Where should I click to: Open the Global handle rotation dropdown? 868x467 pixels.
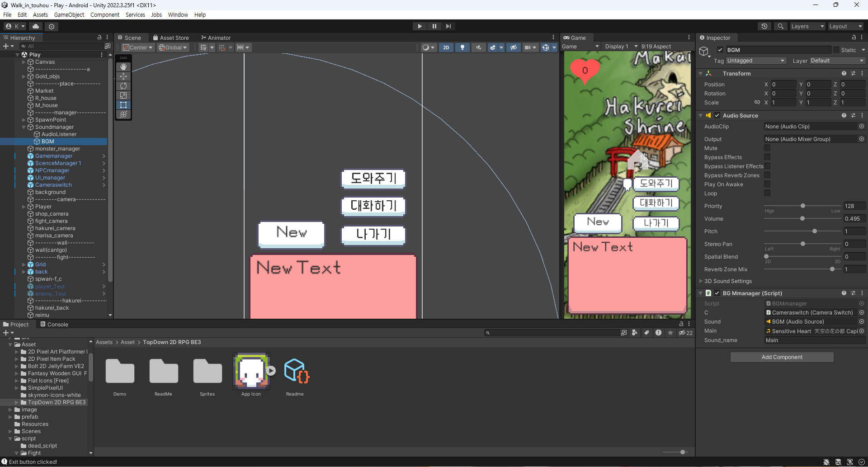click(x=173, y=47)
